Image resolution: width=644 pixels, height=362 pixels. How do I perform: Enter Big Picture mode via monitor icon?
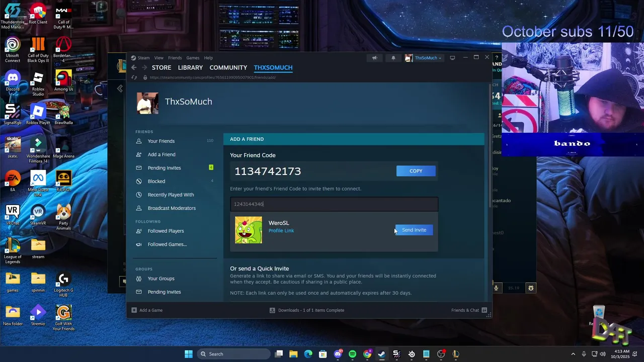pyautogui.click(x=452, y=58)
